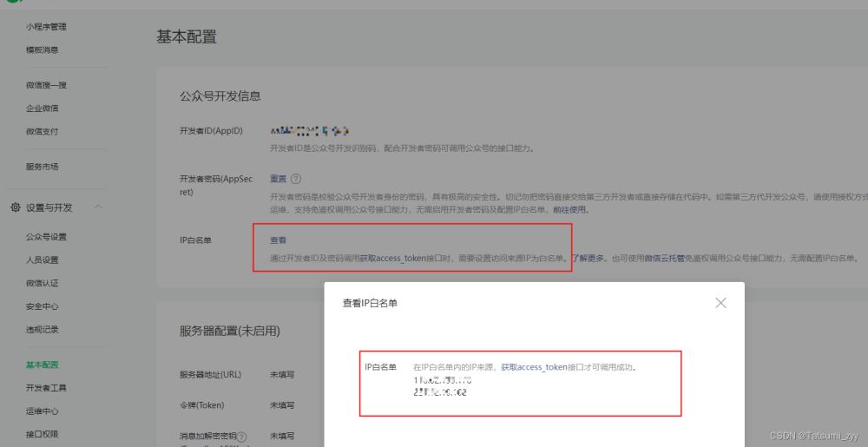868x447 pixels.
Task: Select 模板消息 in the sidebar
Action: 43,50
